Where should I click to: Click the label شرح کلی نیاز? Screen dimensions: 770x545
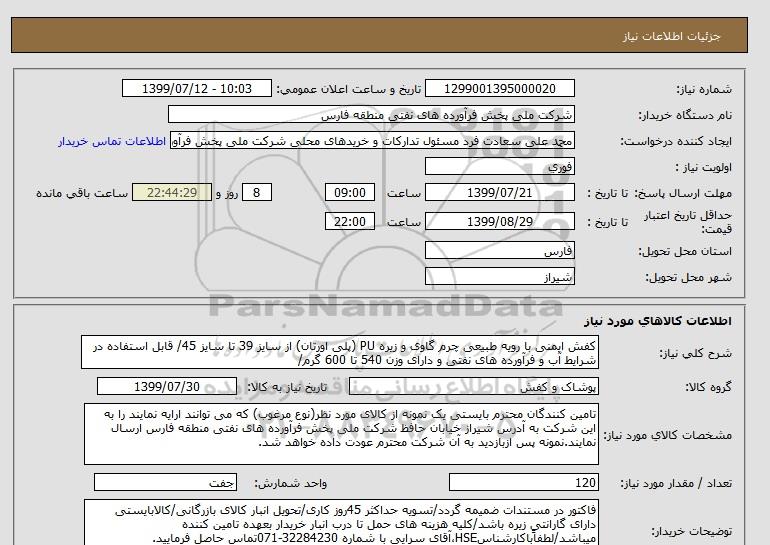coord(695,353)
